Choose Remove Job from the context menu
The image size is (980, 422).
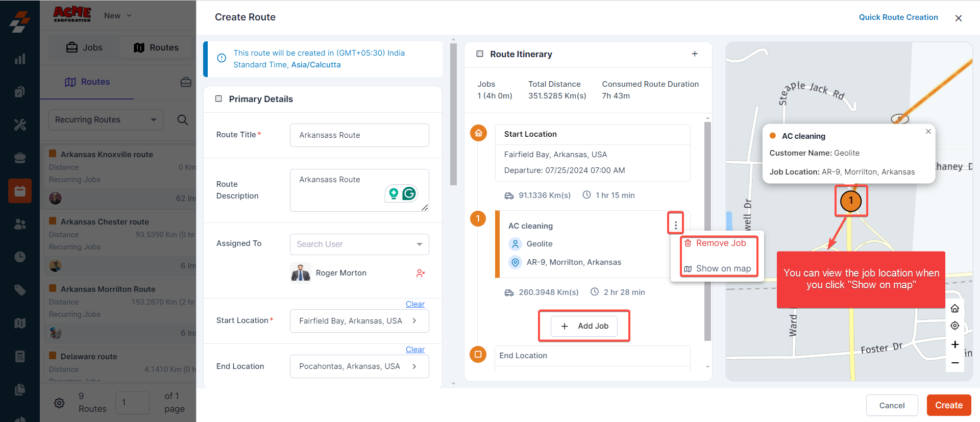point(716,243)
